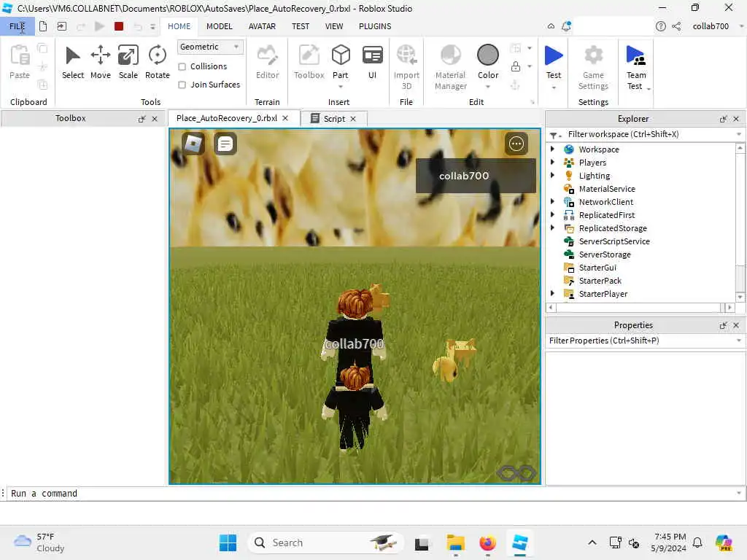The width and height of the screenshot is (747, 560).
Task: Pick the Rotate tool
Action: (x=158, y=63)
